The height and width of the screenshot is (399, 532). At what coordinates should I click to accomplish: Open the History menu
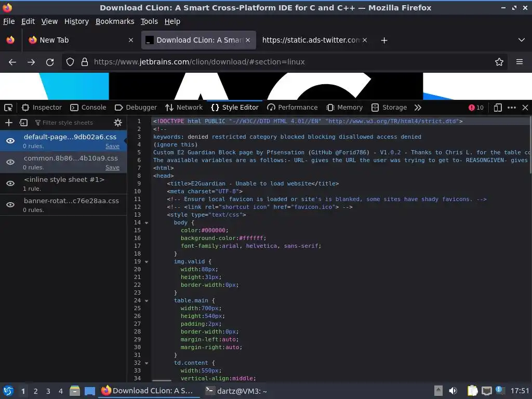click(76, 21)
